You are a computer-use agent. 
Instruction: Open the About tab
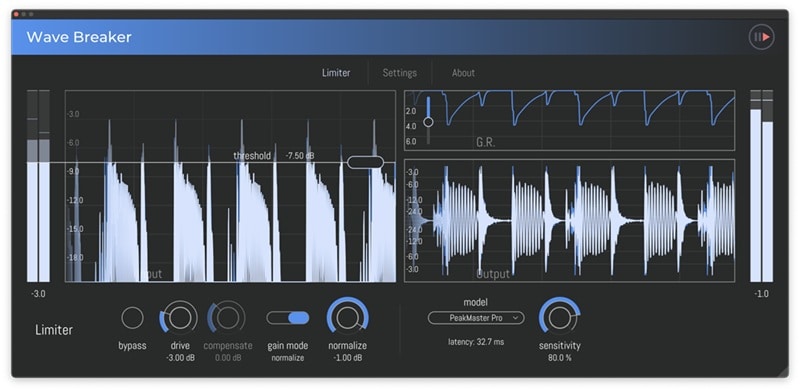463,72
